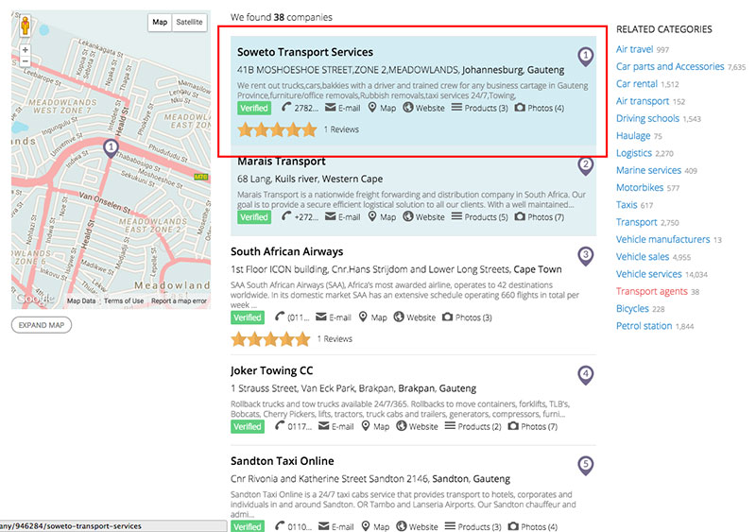The image size is (756, 532).
Task: Open 1 Reviews for Soweto Transport Services
Action: [341, 129]
